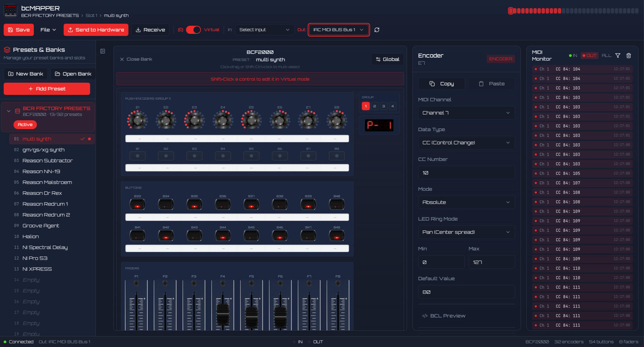Open the File menu
This screenshot has width=644, height=347.
point(47,30)
